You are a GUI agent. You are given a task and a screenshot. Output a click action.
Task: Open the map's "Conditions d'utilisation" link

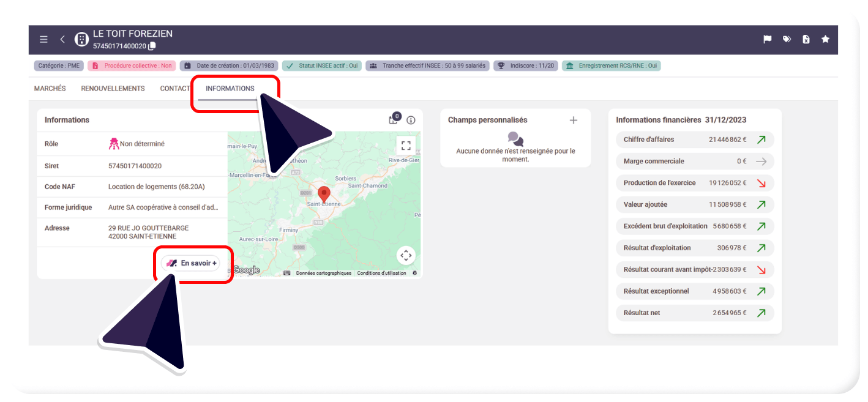click(381, 273)
